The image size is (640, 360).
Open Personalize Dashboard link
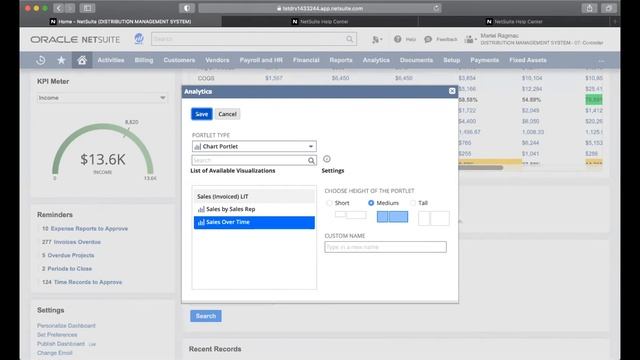point(66,326)
